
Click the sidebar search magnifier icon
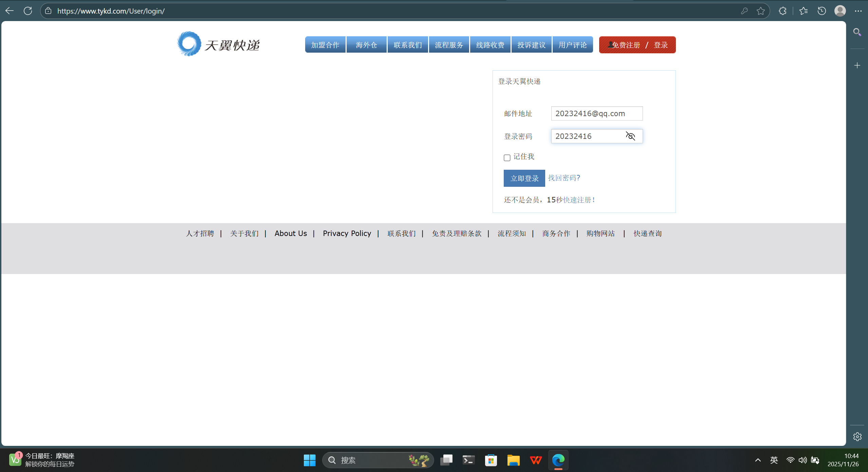click(857, 32)
